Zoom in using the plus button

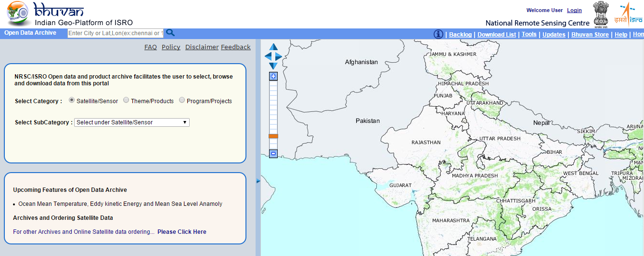273,76
